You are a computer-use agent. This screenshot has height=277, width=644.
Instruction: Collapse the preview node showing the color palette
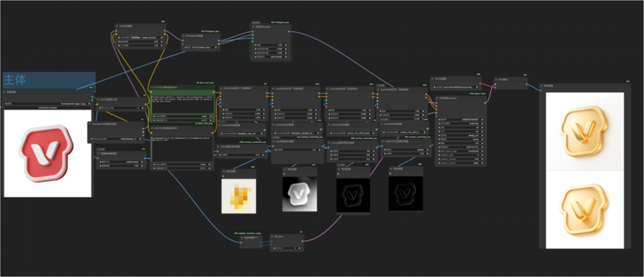[224, 171]
